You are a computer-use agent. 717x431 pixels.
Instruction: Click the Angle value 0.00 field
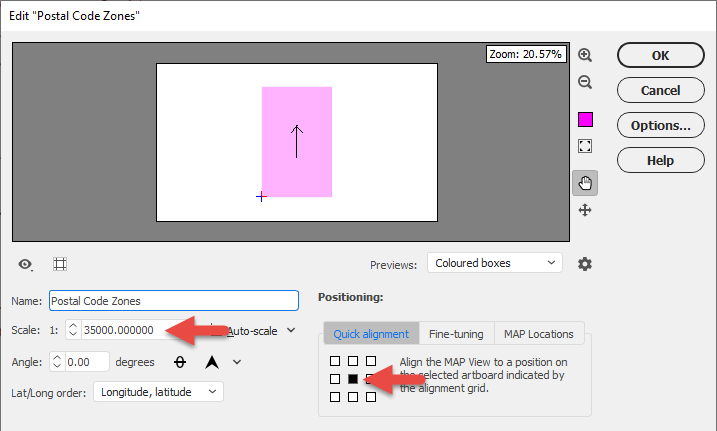[x=87, y=362]
